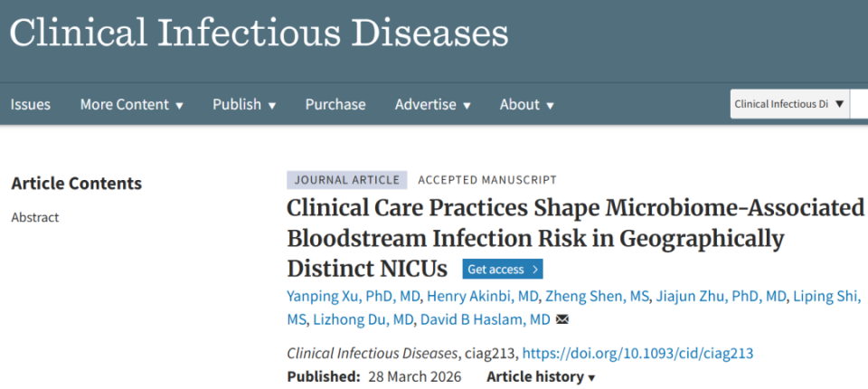Image resolution: width=868 pixels, height=389 pixels.
Task: Jump to Abstract in Article Contents
Action: pos(35,217)
